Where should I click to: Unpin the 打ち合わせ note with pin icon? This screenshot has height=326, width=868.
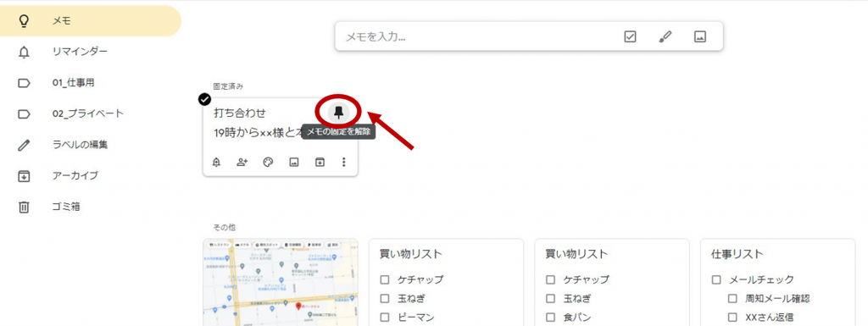tap(339, 113)
